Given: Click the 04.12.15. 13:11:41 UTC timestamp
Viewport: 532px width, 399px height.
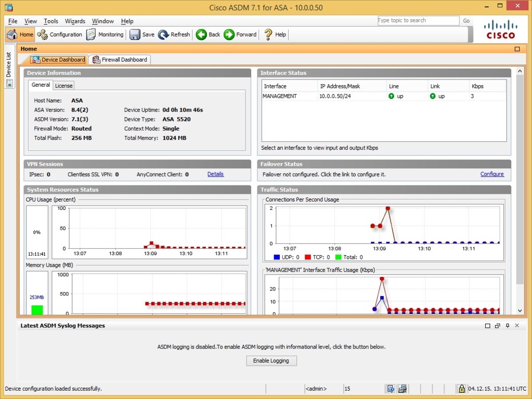Looking at the screenshot, I should coord(497,389).
